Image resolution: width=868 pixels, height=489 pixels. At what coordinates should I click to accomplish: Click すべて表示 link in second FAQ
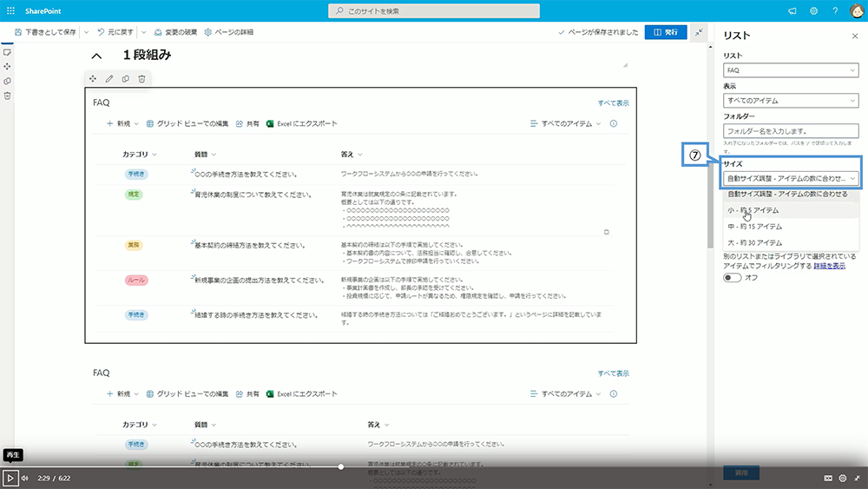pyautogui.click(x=614, y=373)
